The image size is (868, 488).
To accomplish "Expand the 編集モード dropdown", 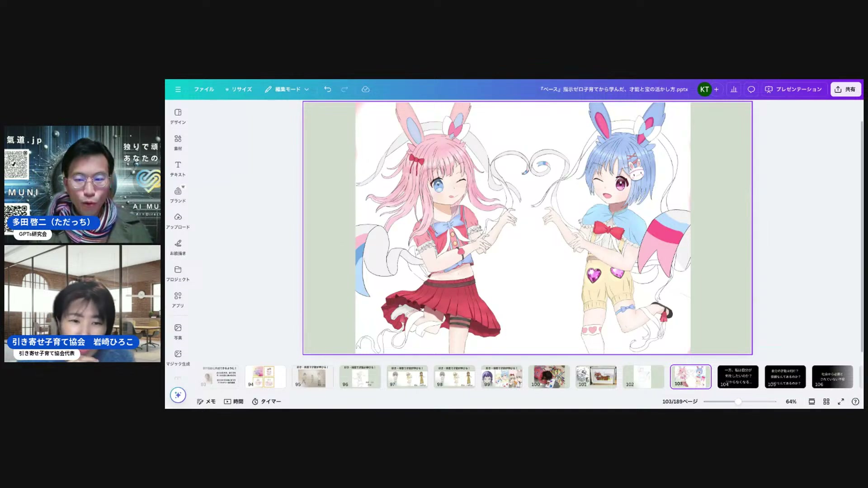I will pos(287,89).
